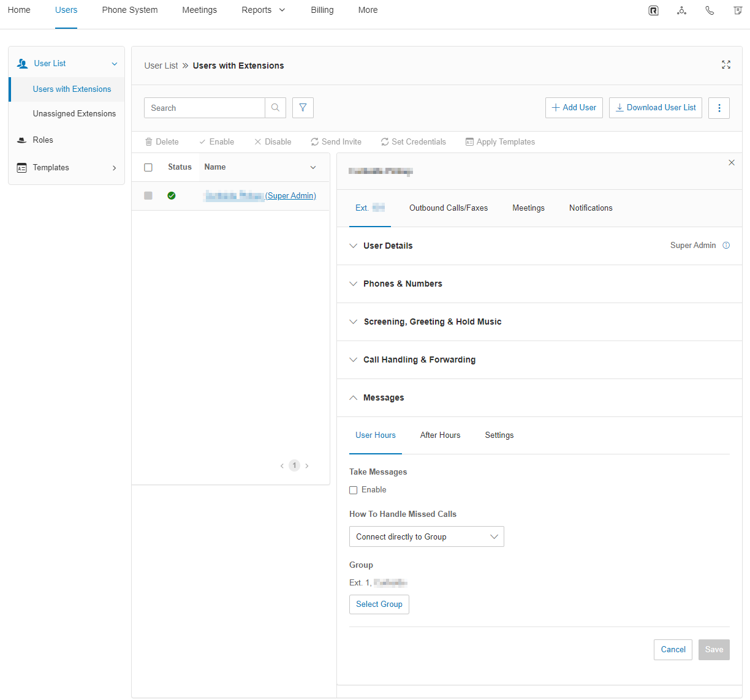Click into the Search input field
The height and width of the screenshot is (700, 750).
click(x=205, y=108)
